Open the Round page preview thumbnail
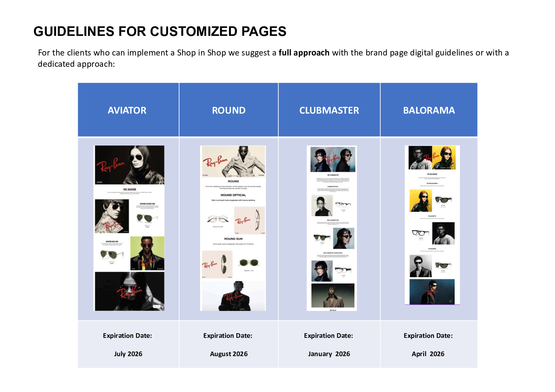The image size is (555, 392). (x=233, y=228)
